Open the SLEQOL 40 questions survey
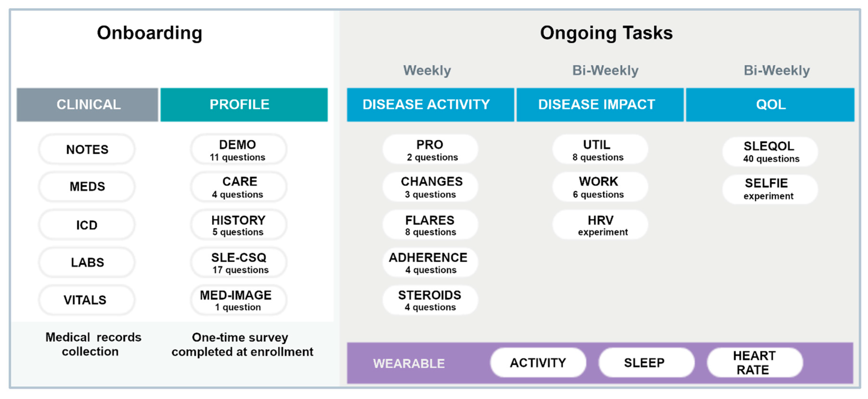This screenshot has height=399, width=868. (770, 151)
